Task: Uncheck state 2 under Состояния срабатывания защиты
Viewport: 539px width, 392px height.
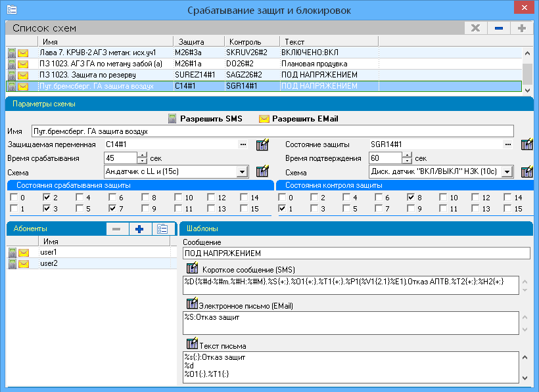Action: 47,198
